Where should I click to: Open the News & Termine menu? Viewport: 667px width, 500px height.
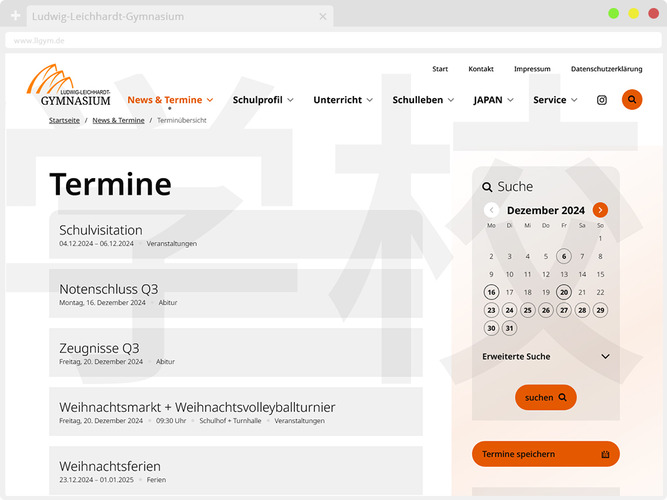click(x=170, y=100)
